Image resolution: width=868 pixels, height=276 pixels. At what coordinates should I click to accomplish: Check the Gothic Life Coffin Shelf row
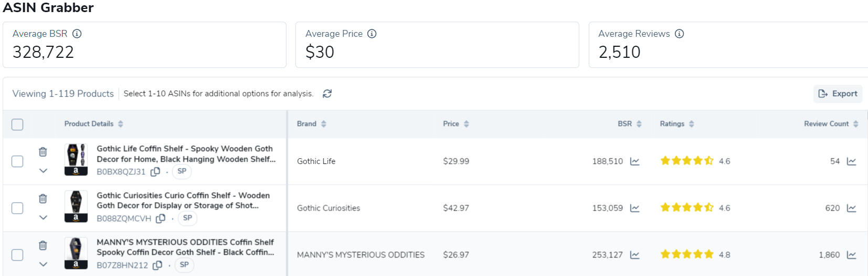17,161
